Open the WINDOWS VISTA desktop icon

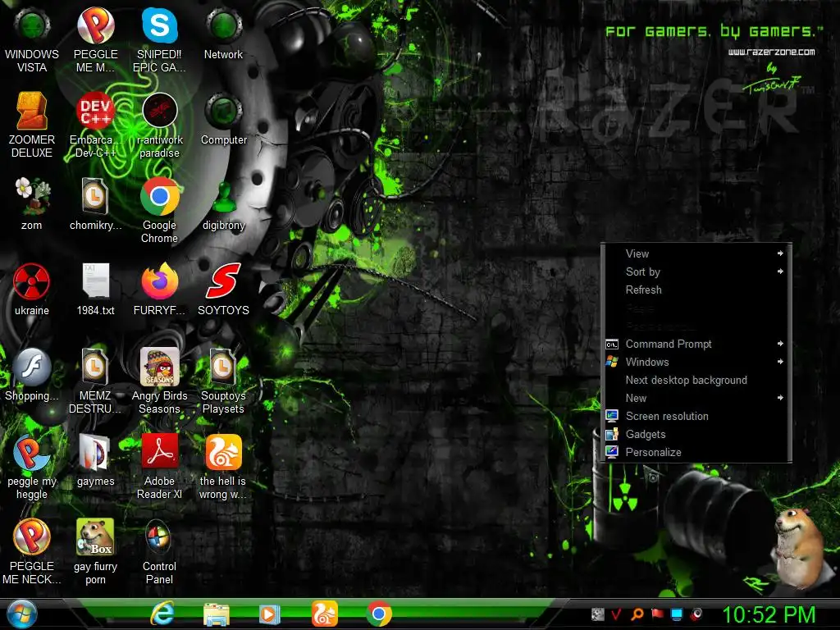click(x=32, y=41)
